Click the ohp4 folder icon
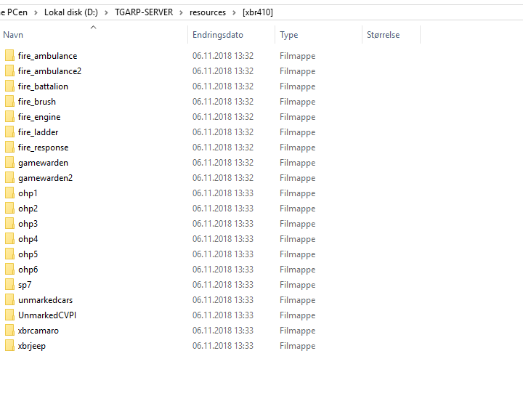 pos(9,239)
